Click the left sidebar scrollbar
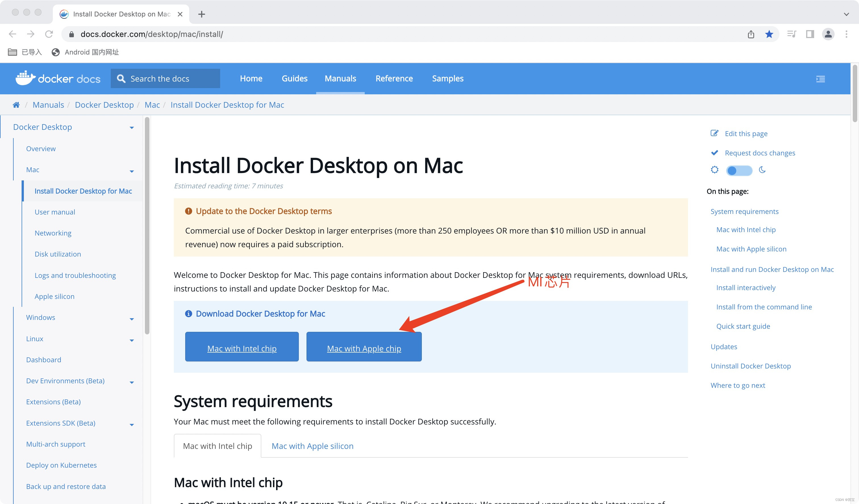Screen dimensions: 859x504 click(147, 226)
